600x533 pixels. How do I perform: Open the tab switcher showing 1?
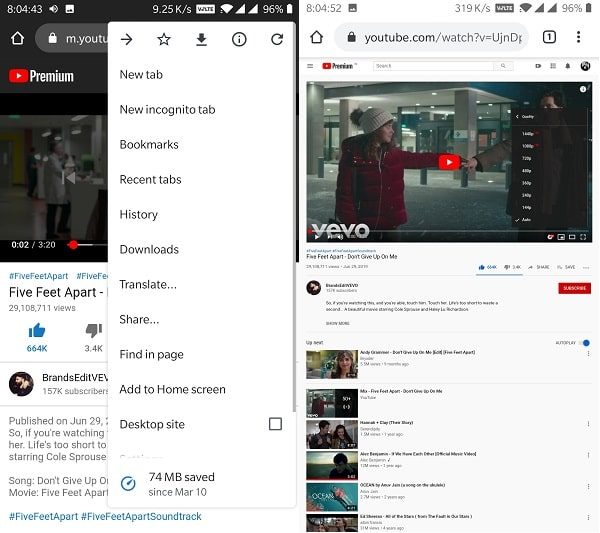(x=549, y=37)
